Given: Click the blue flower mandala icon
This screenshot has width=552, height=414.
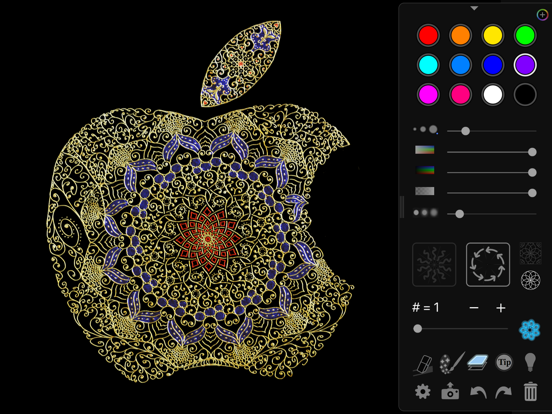Looking at the screenshot, I should [529, 330].
